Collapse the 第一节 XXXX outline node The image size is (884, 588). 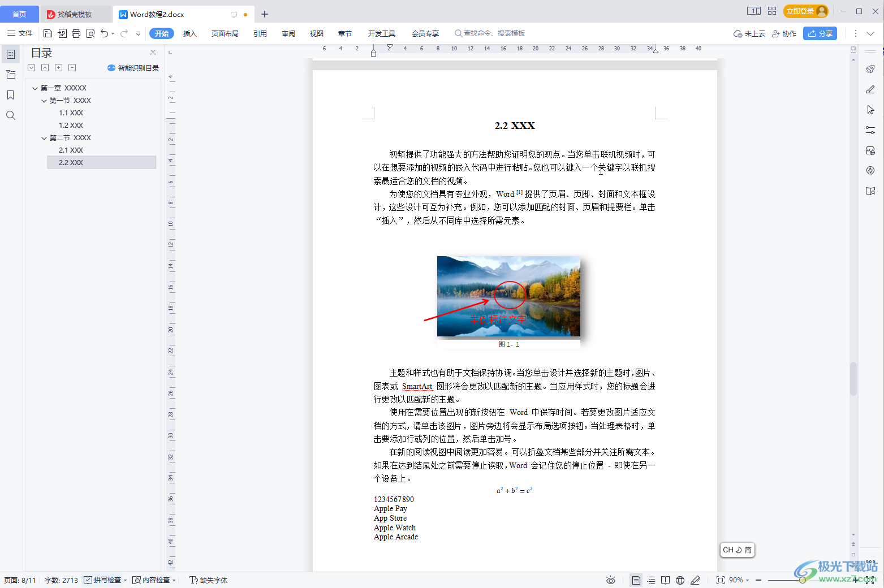coord(44,101)
